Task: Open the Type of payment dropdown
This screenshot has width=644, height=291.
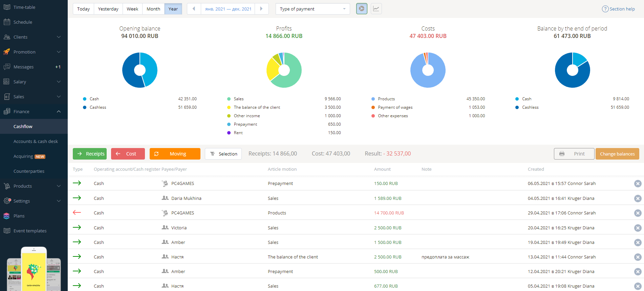Action: (313, 9)
